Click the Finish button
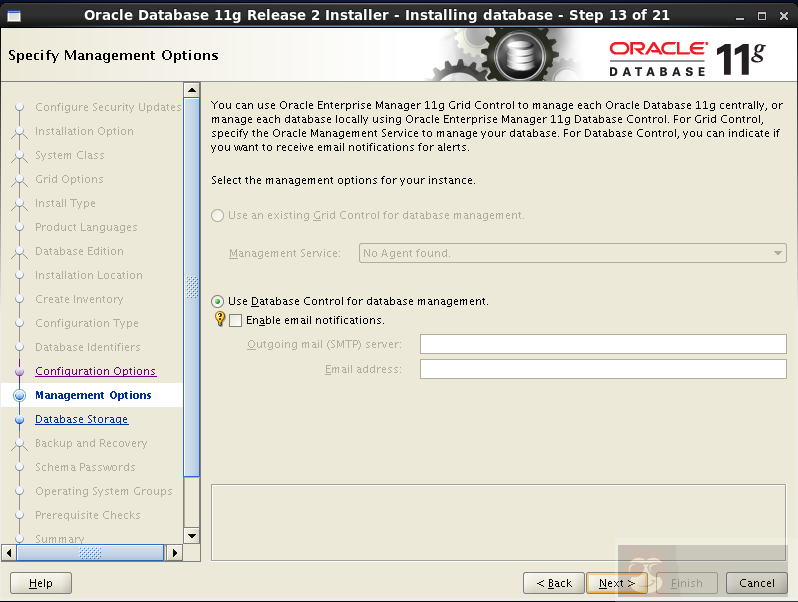798x602 pixels. [687, 583]
